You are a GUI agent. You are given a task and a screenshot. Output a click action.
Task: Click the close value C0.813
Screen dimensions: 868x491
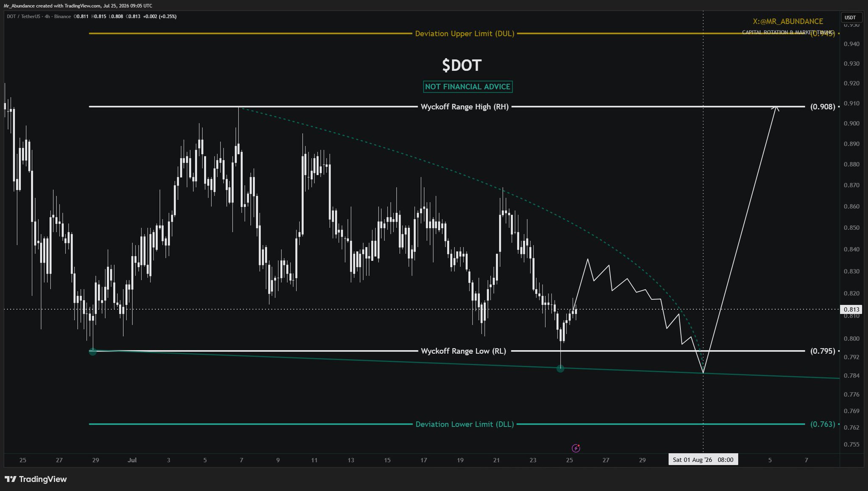coord(133,17)
